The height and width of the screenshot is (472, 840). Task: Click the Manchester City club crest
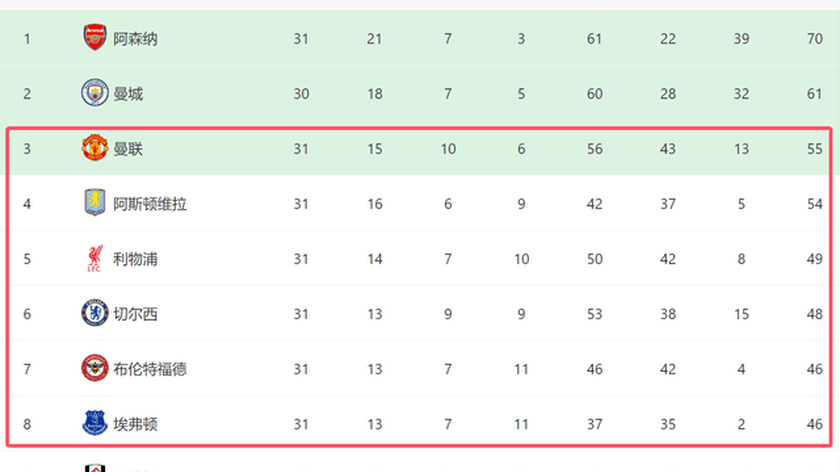pyautogui.click(x=93, y=94)
